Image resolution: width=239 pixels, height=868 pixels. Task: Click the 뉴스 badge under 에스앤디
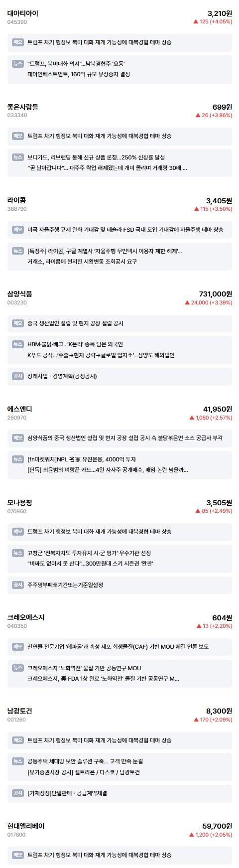[x=18, y=459]
